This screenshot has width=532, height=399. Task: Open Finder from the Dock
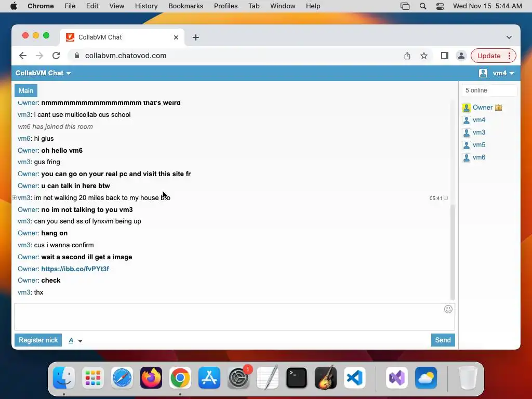pyautogui.click(x=64, y=378)
